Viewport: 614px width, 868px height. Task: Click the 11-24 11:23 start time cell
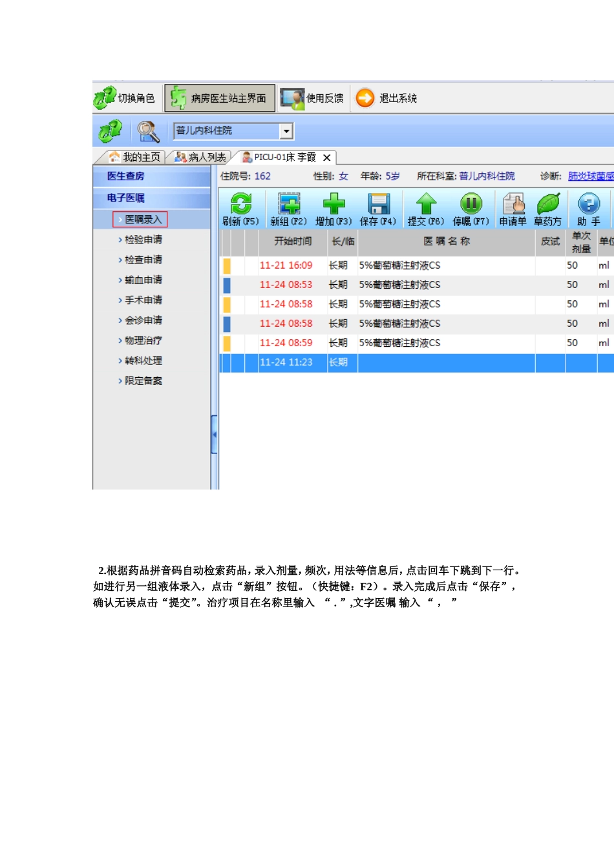pos(292,362)
